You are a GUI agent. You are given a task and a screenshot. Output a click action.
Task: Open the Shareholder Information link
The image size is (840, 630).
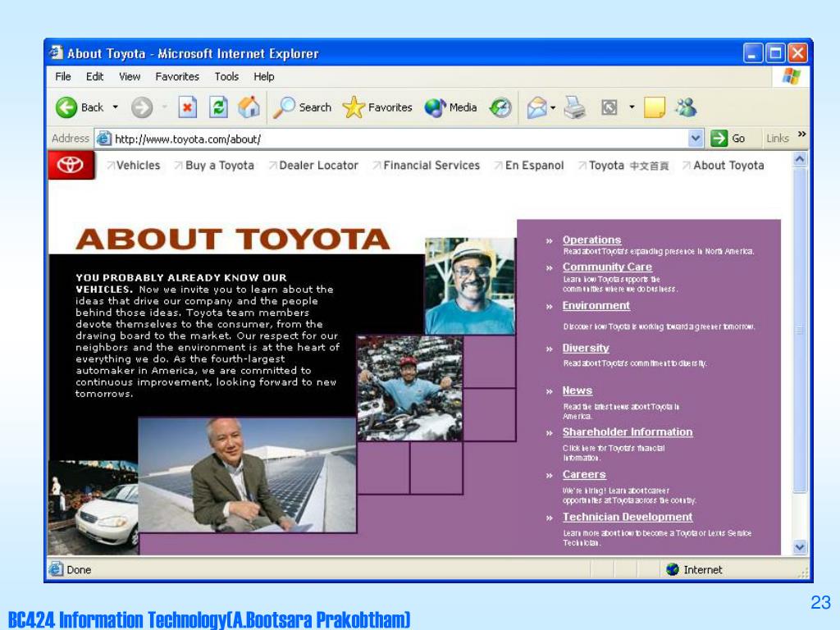(628, 431)
